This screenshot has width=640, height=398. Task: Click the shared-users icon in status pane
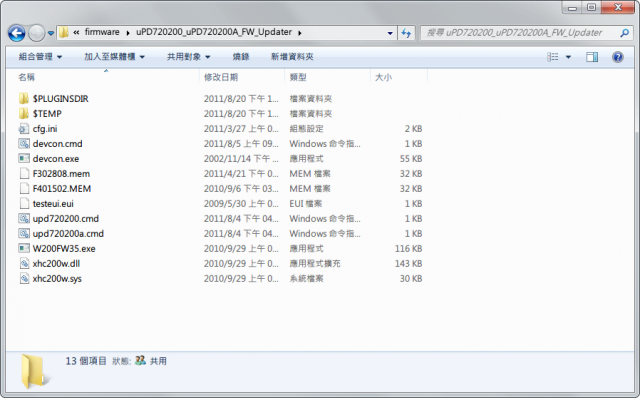(140, 360)
